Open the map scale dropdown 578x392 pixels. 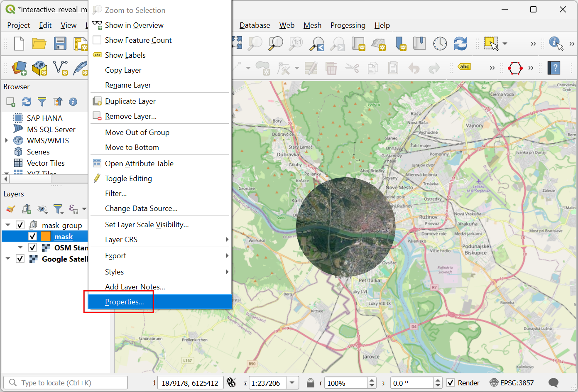[292, 383]
